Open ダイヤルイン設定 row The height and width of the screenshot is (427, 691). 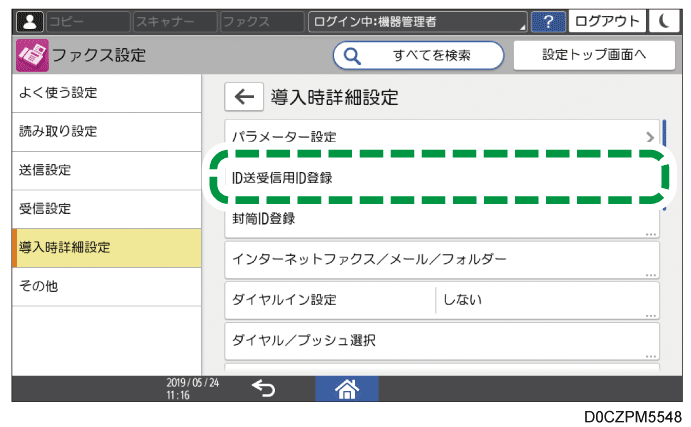coord(442,300)
